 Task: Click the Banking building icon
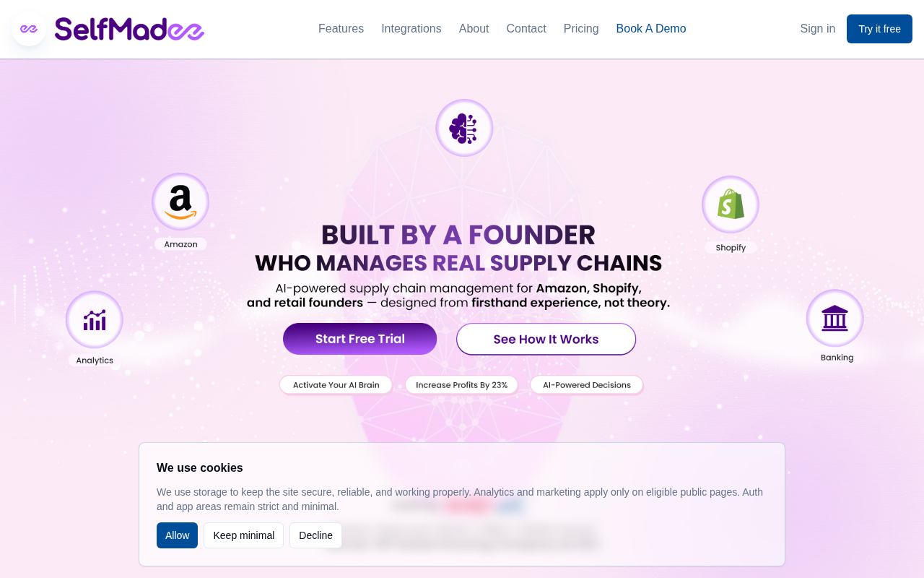pos(835,318)
